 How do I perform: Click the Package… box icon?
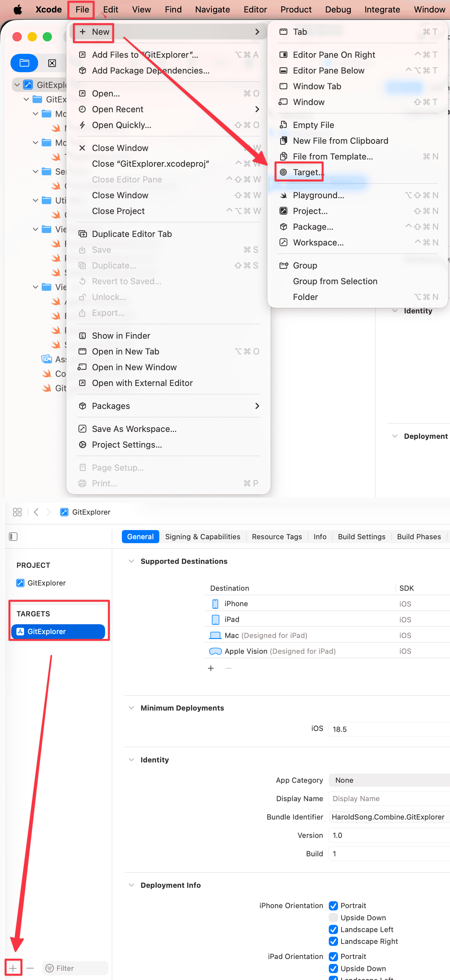pos(283,227)
